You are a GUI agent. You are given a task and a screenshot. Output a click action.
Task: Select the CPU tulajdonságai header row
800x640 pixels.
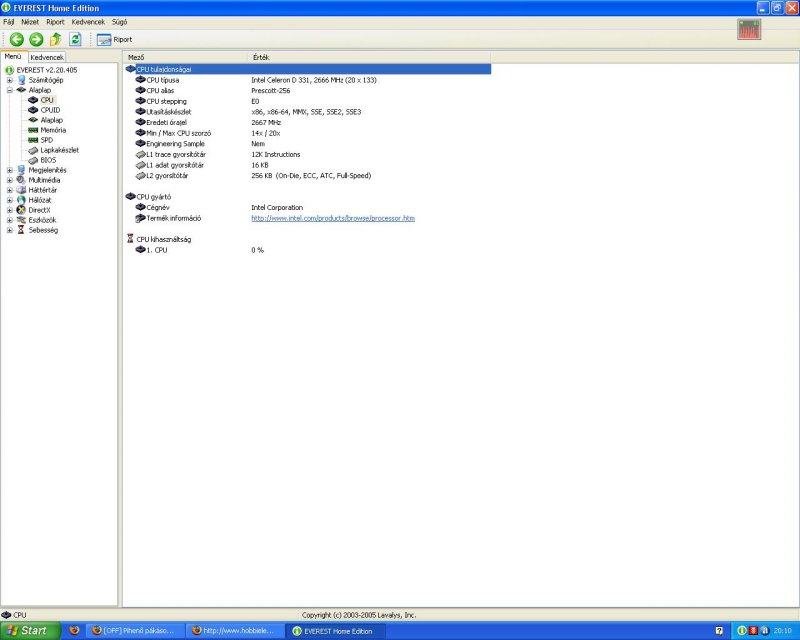coord(308,69)
